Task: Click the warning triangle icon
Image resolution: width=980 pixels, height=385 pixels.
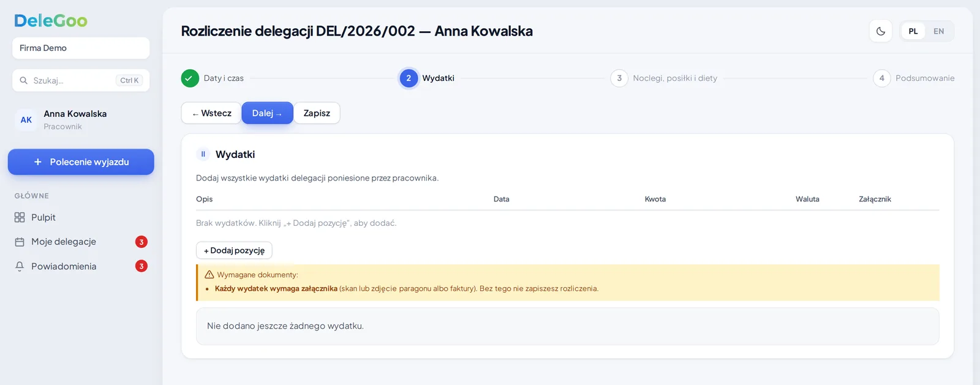Action: point(209,275)
